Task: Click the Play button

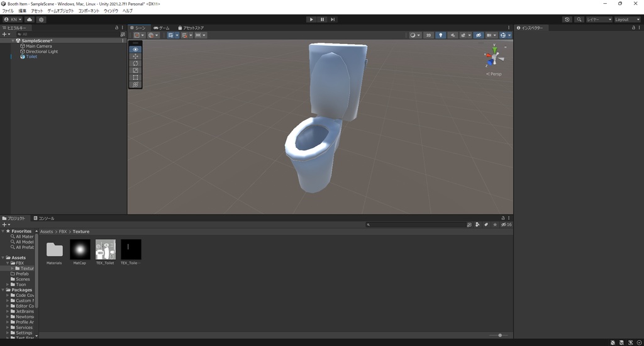Action: click(x=311, y=20)
